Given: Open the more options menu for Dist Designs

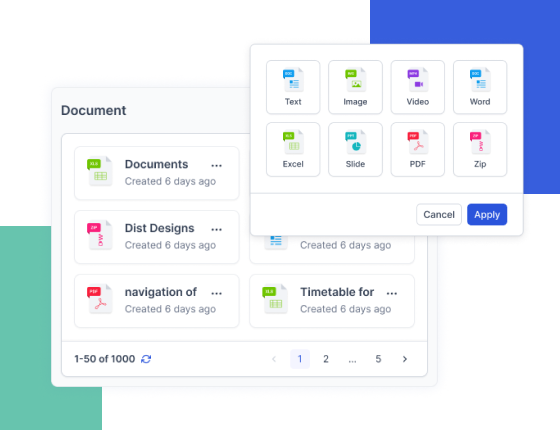Looking at the screenshot, I should (x=216, y=229).
